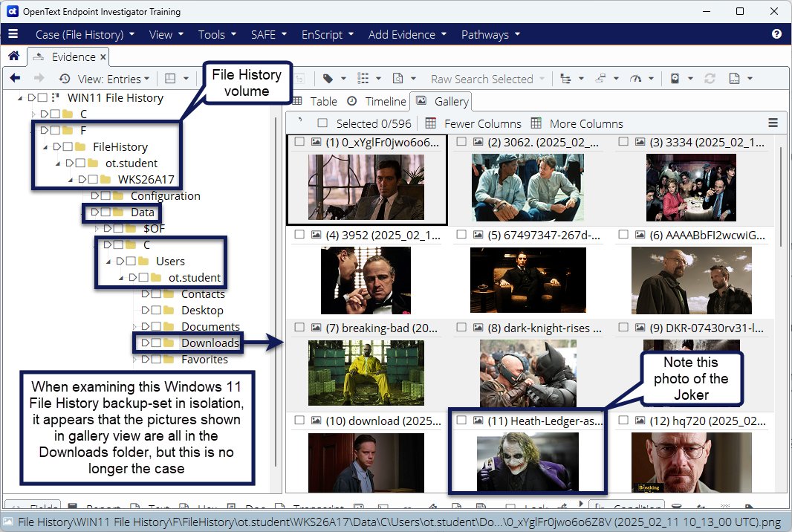Select the (8) dark-knight-rises thumbnail image
The image size is (792, 532).
tap(528, 373)
